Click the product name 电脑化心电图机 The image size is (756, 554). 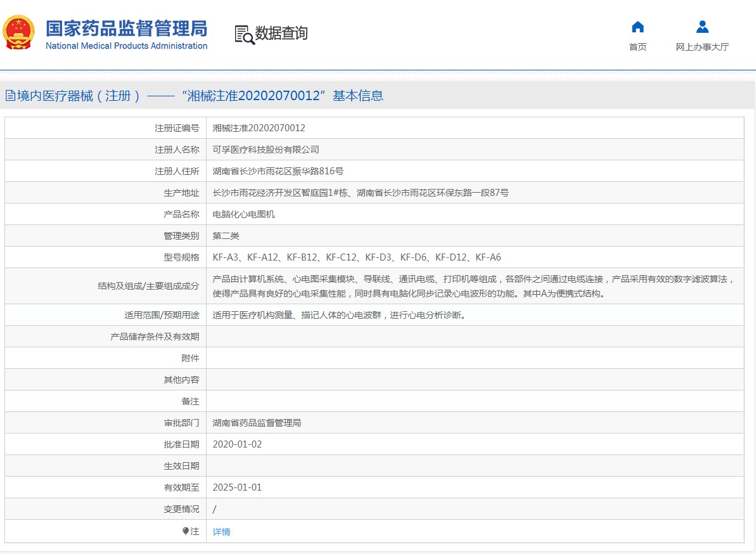click(x=243, y=214)
